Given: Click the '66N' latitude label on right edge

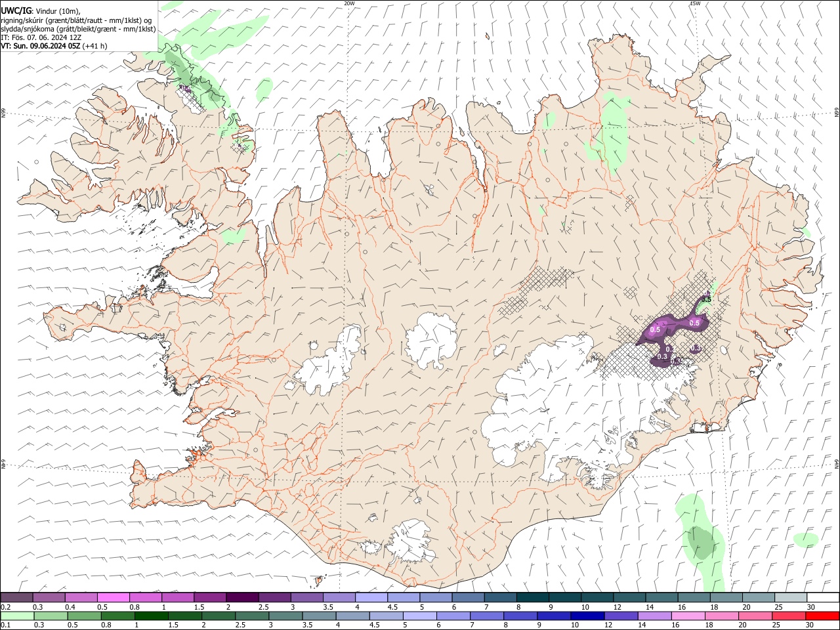Looking at the screenshot, I should [x=837, y=113].
